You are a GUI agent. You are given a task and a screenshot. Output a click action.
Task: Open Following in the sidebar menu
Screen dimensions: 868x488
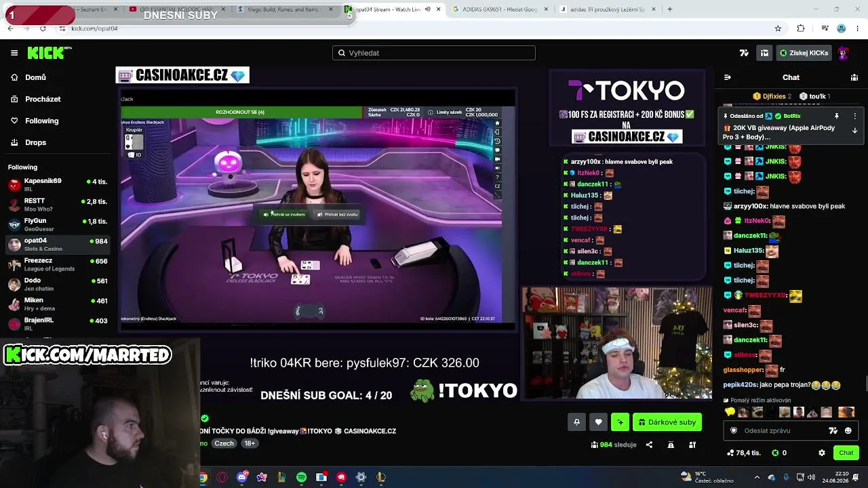[x=42, y=121]
